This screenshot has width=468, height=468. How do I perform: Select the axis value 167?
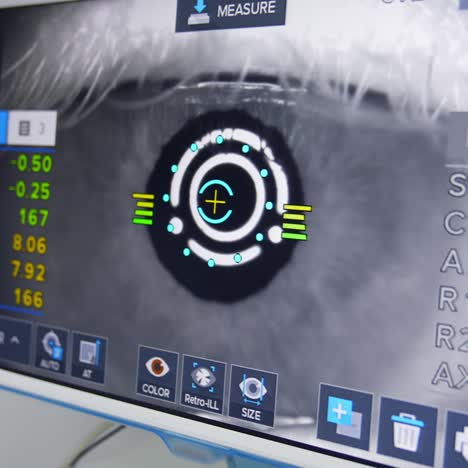coord(34,217)
